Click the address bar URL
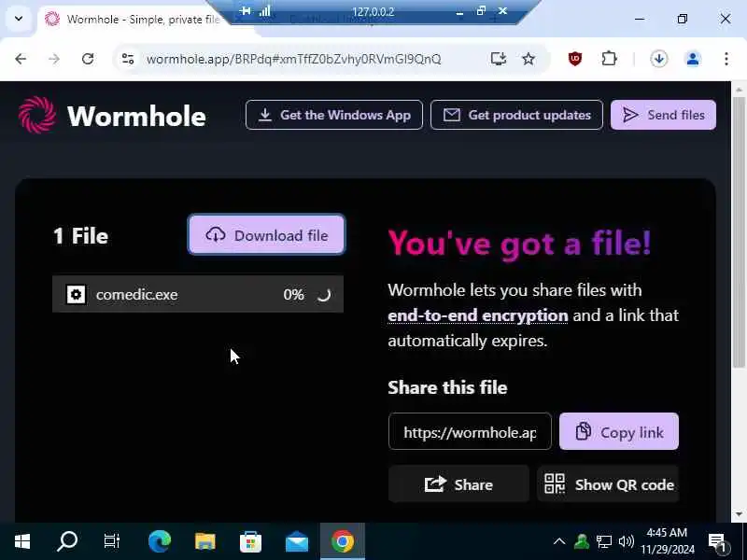Screen dimensions: 747x560 (x=293, y=59)
